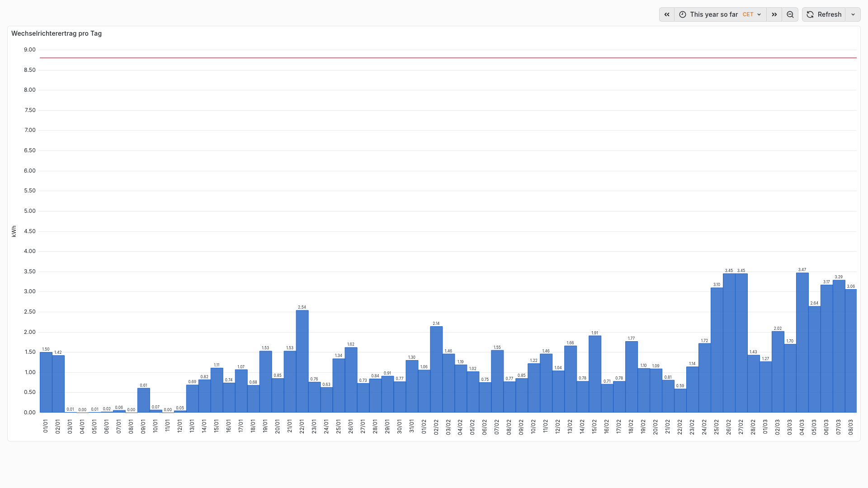
Task: Click the circular refresh arrows icon
Action: [x=810, y=14]
